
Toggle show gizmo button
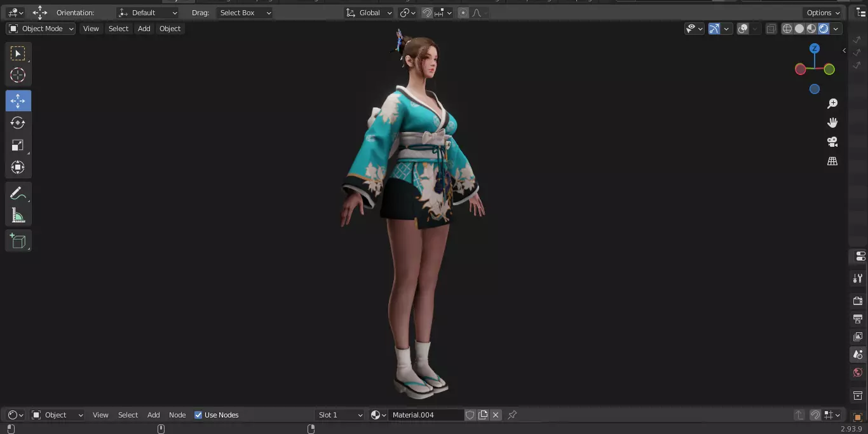714,29
